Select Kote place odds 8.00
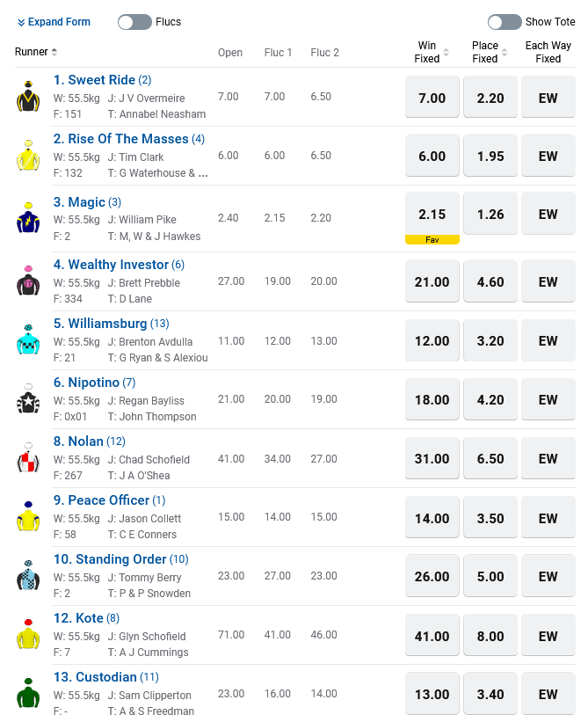Screen dimensions: 588x722 coord(490,636)
